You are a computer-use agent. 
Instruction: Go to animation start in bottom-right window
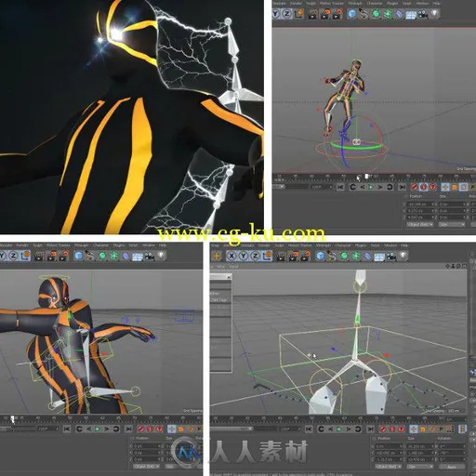tap(309, 430)
